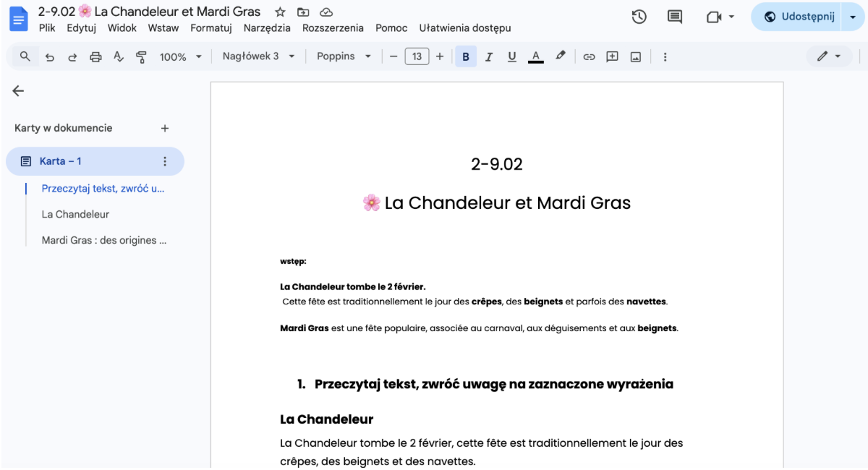Open the Formatuj menu
This screenshot has height=470, width=868.
click(211, 28)
